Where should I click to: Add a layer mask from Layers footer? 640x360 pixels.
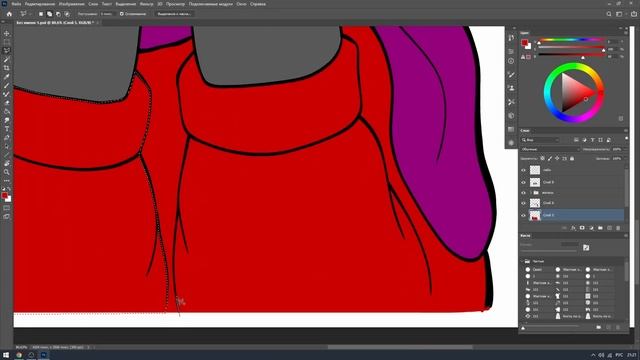coord(582,228)
